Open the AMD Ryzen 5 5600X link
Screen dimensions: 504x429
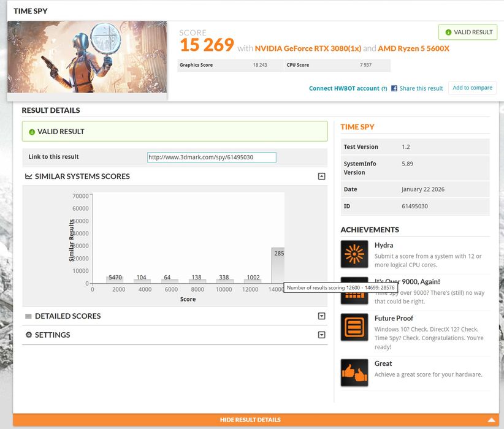pos(413,48)
